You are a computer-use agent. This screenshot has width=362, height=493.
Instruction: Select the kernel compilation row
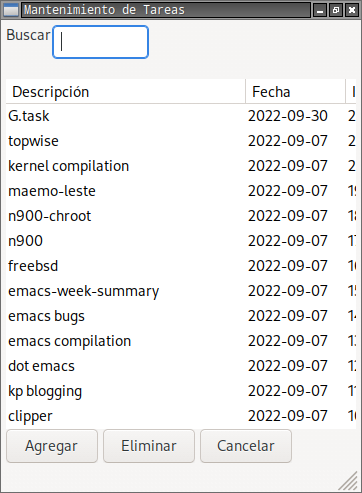click(x=181, y=166)
